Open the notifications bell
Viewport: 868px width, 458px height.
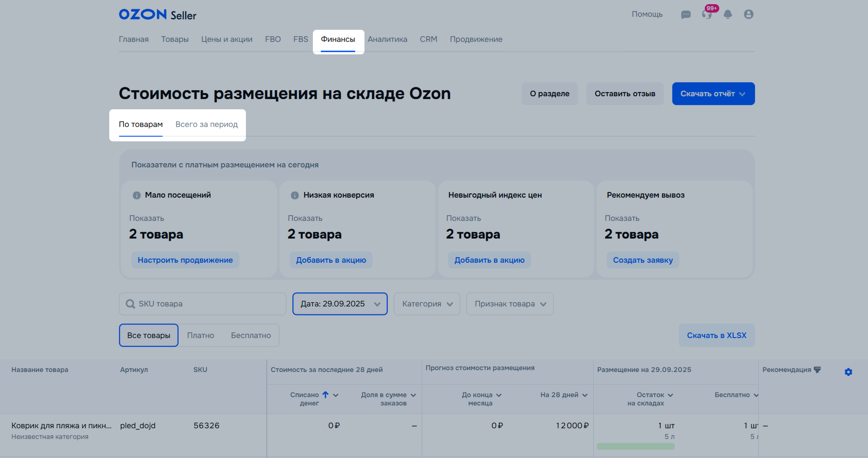click(728, 14)
